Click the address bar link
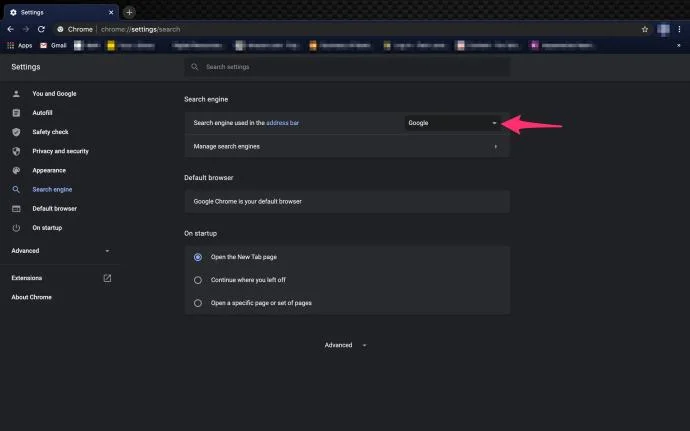The image size is (690, 431). [283, 123]
